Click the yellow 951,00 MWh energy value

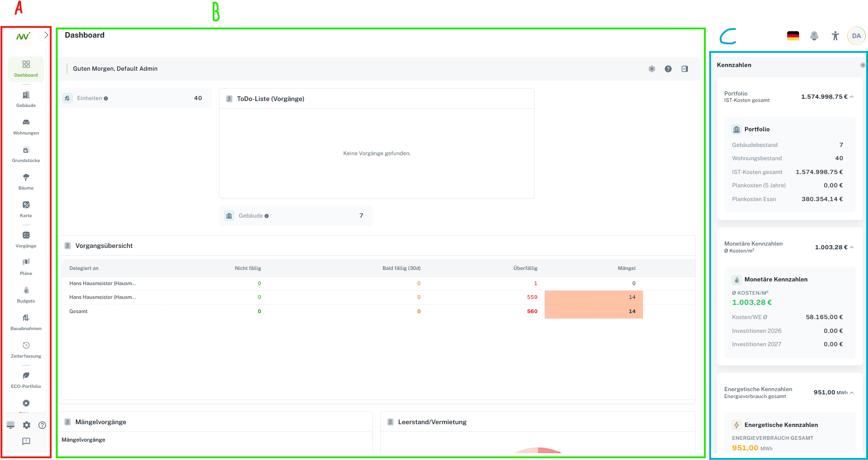click(752, 448)
